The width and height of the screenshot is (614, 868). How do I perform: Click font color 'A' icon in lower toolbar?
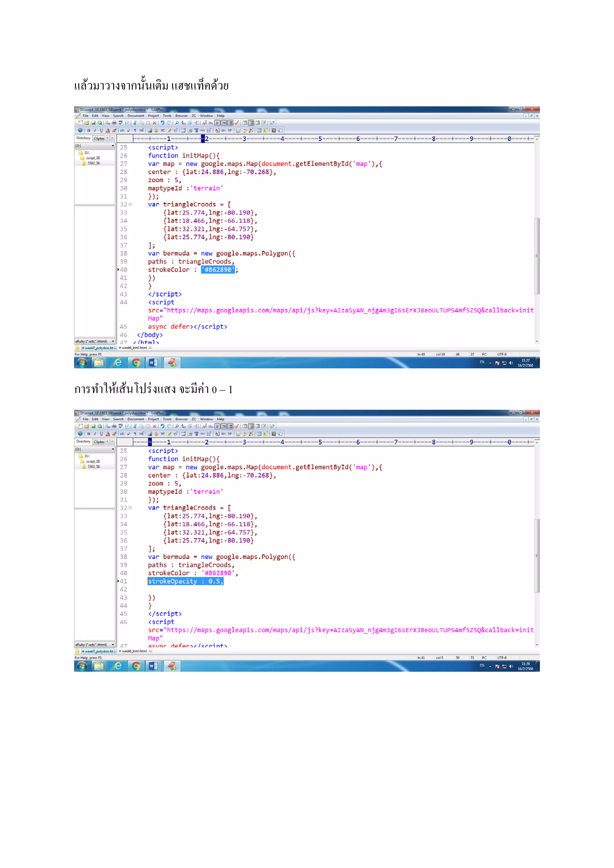[108, 434]
